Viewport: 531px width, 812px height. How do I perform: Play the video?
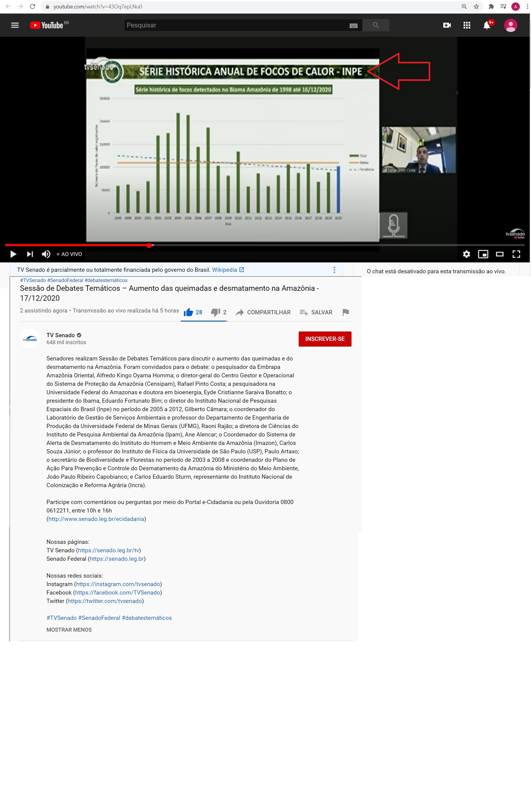[13, 254]
